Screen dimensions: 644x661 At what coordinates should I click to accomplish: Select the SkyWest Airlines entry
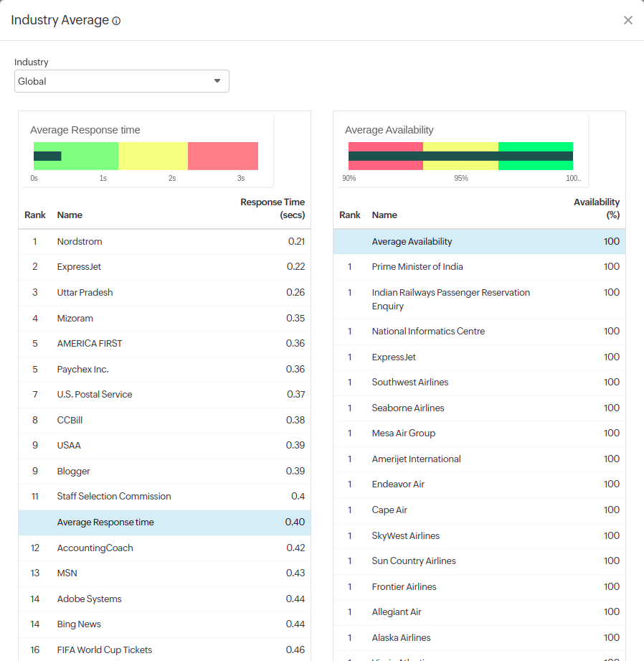[x=404, y=535]
